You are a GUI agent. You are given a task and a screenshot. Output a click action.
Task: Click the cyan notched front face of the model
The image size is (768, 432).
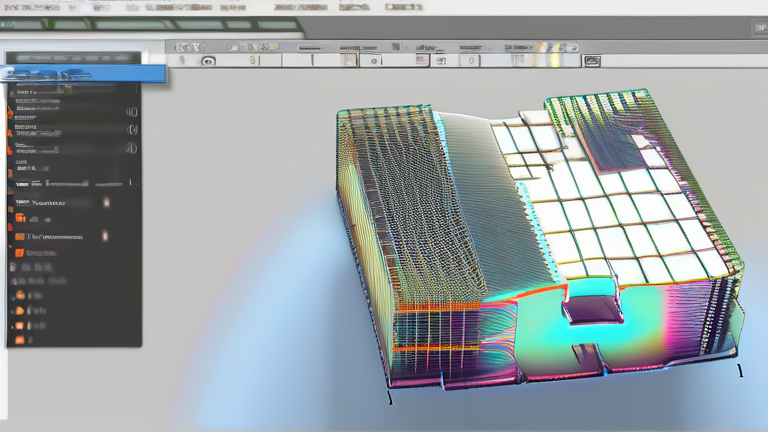tap(590, 327)
